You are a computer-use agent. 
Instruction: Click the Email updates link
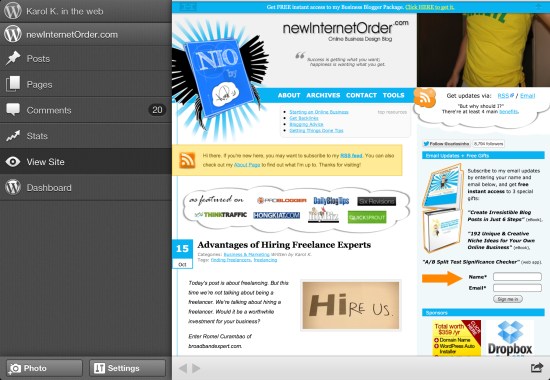pos(527,95)
